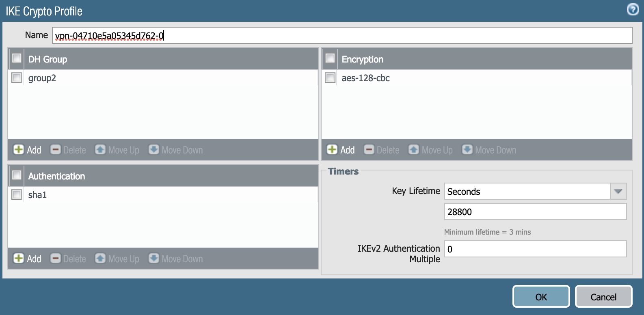Click Add under the Authentication list

click(28, 259)
